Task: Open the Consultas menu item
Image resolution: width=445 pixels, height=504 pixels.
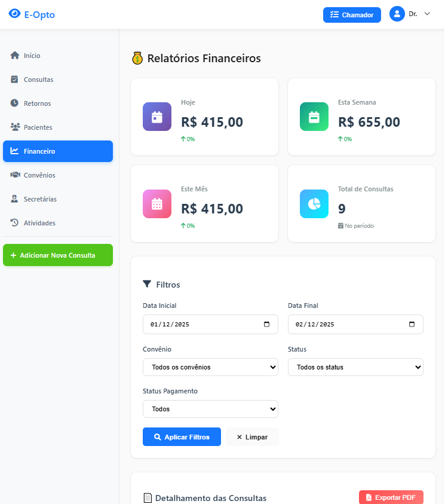Action: (x=58, y=80)
